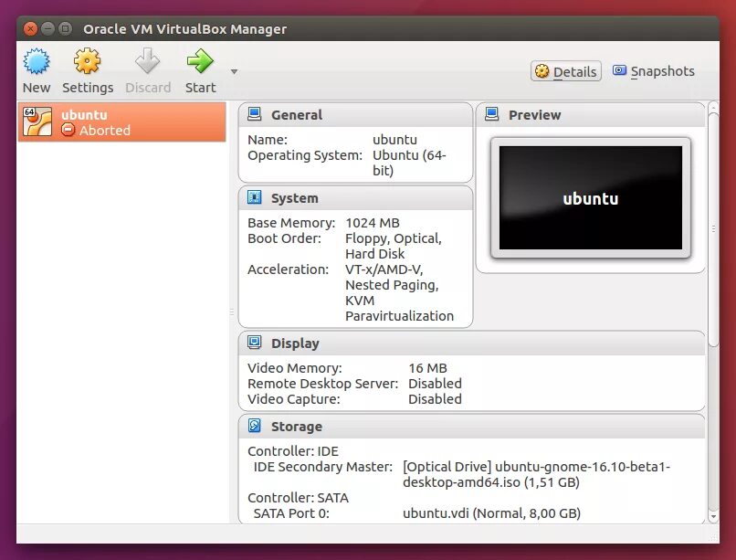This screenshot has height=560, width=736.
Task: Click the details pane vertical scrollbar
Action: (x=713, y=229)
